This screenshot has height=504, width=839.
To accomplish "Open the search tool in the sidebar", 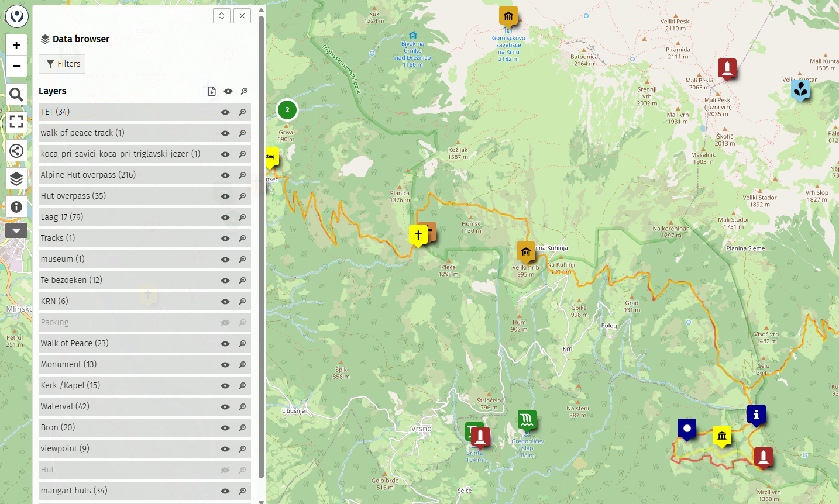I will click(16, 94).
